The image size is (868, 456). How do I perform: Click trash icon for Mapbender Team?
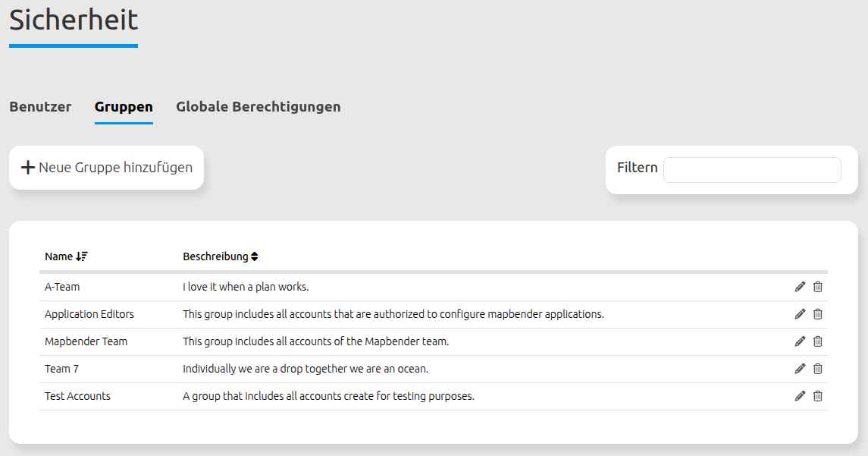[x=818, y=341]
